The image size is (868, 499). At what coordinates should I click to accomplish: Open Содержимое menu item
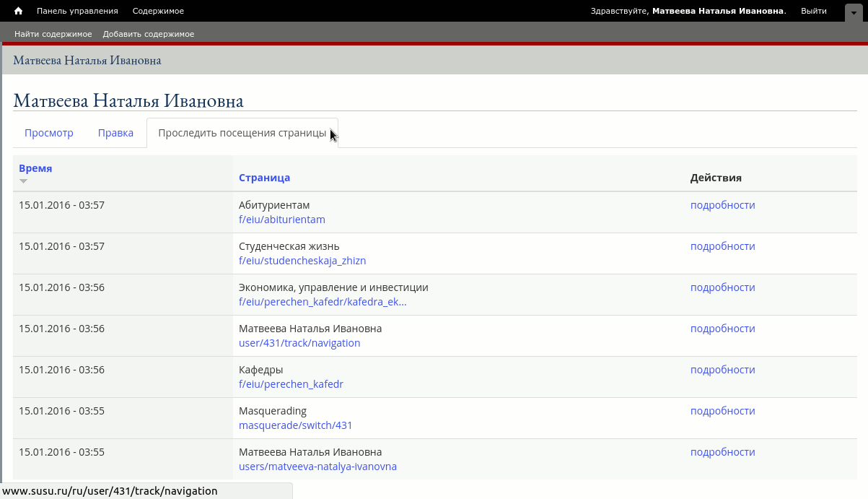158,11
